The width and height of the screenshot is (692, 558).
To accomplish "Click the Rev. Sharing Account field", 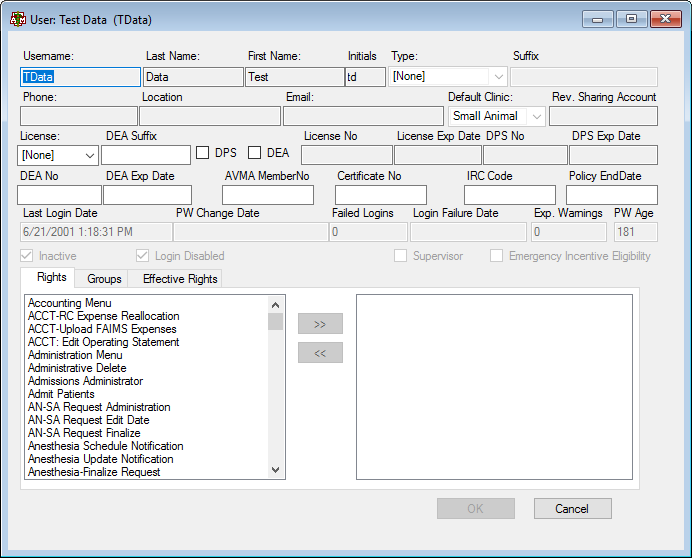I will [603, 116].
